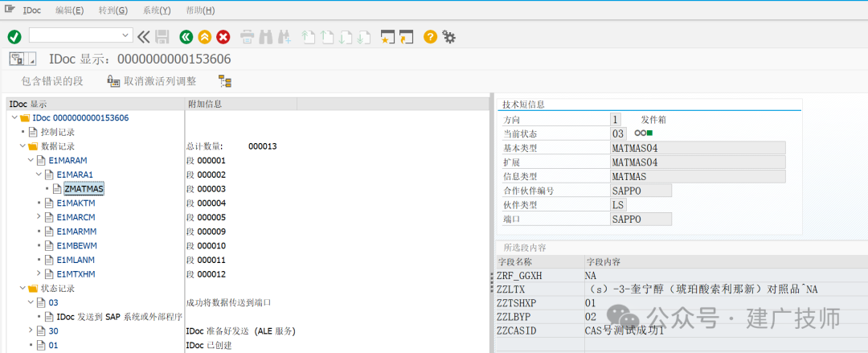The image size is (868, 353).
Task: Click the 附加信息 column header
Action: (241, 104)
